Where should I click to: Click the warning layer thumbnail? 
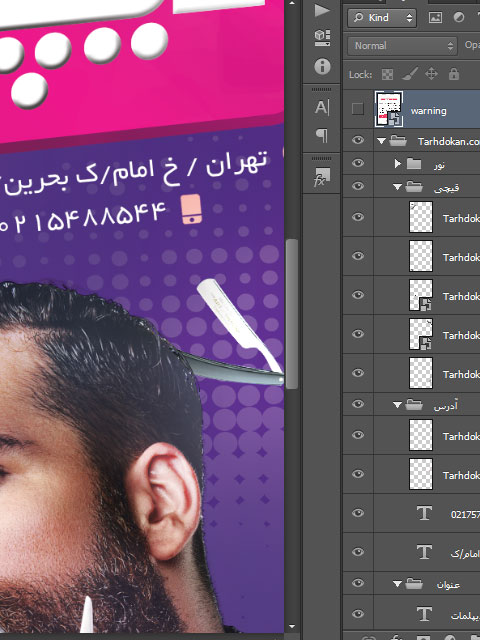(x=389, y=109)
